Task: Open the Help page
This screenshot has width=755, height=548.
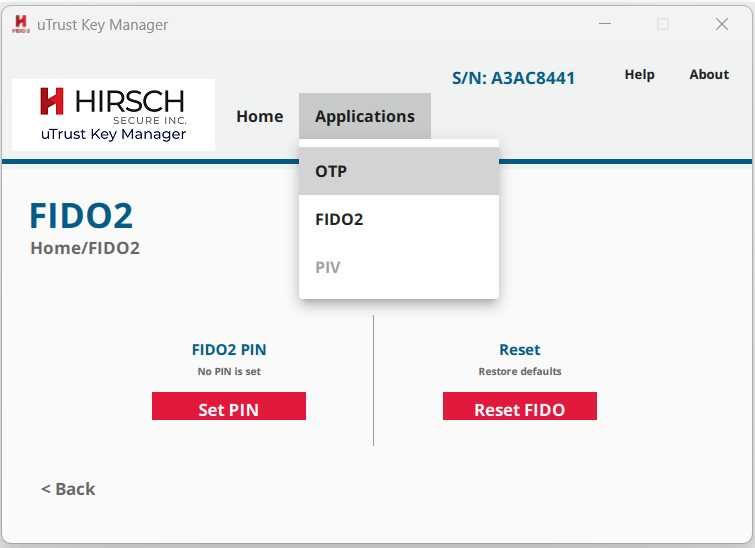Action: (639, 74)
